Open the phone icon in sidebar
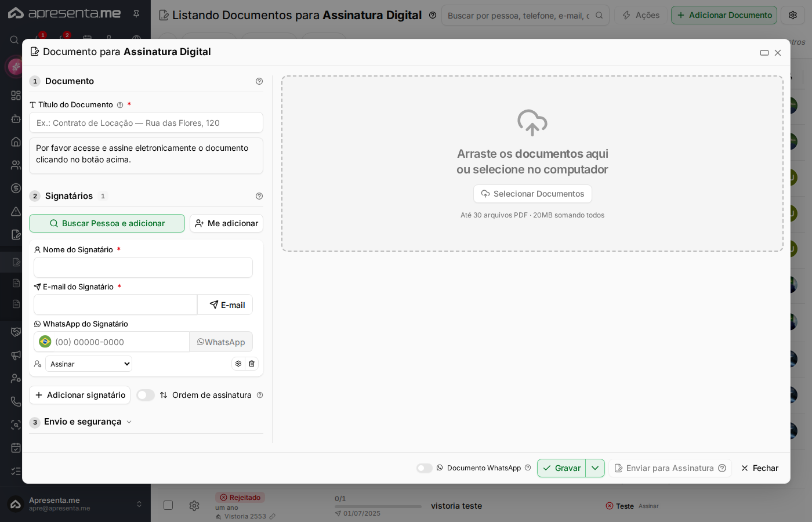This screenshot has width=812, height=522. point(16,401)
